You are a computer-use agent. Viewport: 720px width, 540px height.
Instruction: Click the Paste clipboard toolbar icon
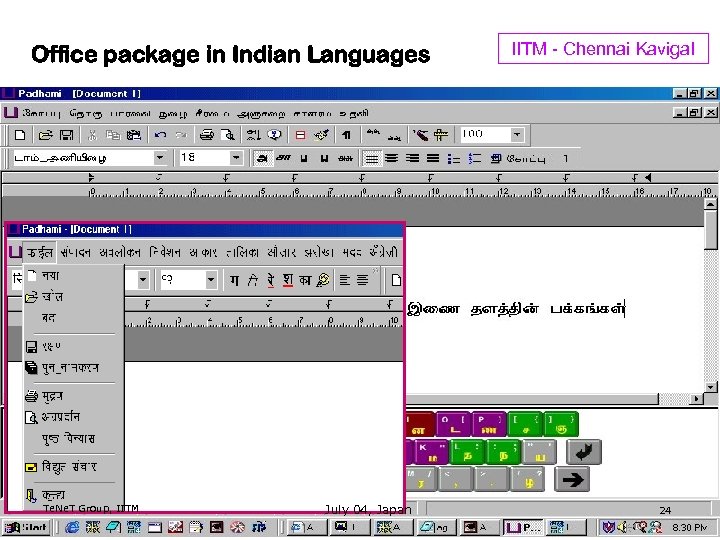pos(134,135)
